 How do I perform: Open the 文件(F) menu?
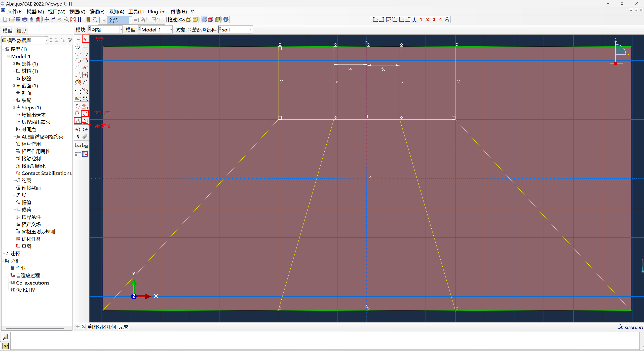coord(15,12)
